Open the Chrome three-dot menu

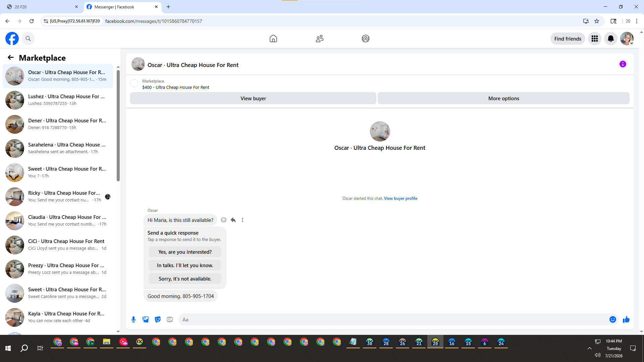pyautogui.click(x=637, y=21)
